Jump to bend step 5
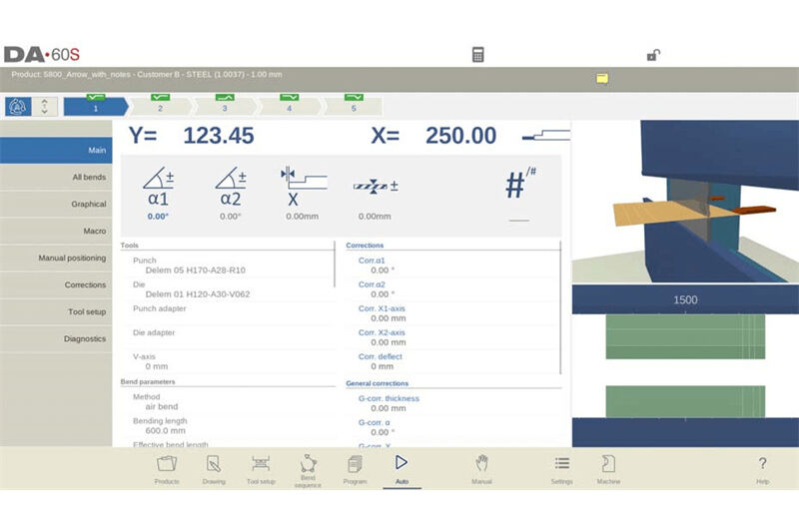This screenshot has width=799, height=532. coord(353,105)
